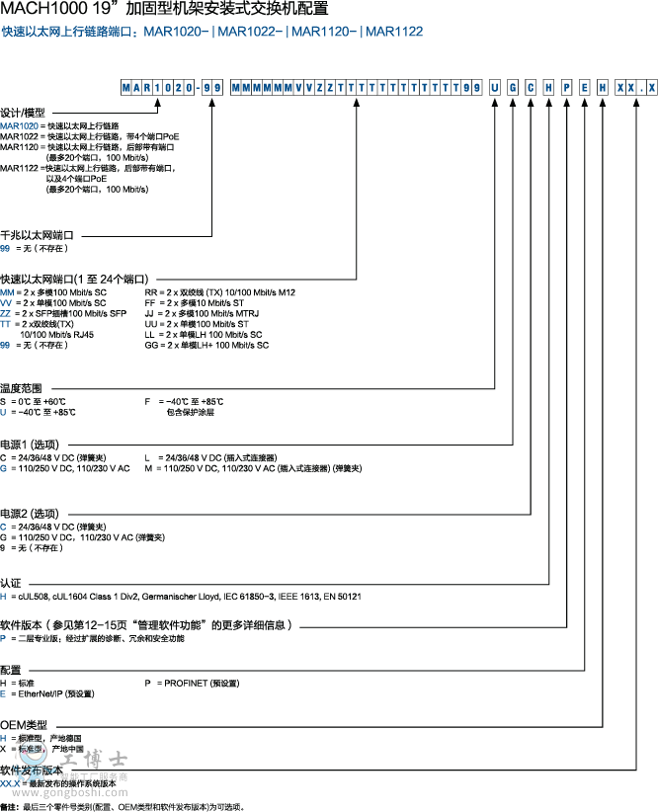Select "MAR1022-" in the blue subtitle line
This screenshot has height=812, width=658.
tap(250, 32)
